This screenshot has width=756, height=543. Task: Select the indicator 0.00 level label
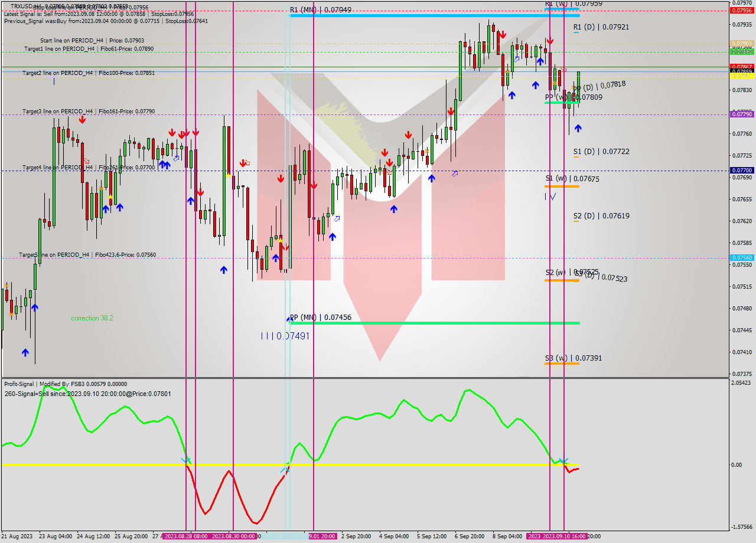737,465
